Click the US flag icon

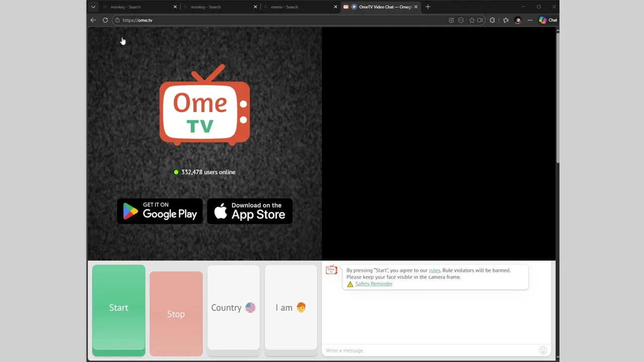click(250, 308)
